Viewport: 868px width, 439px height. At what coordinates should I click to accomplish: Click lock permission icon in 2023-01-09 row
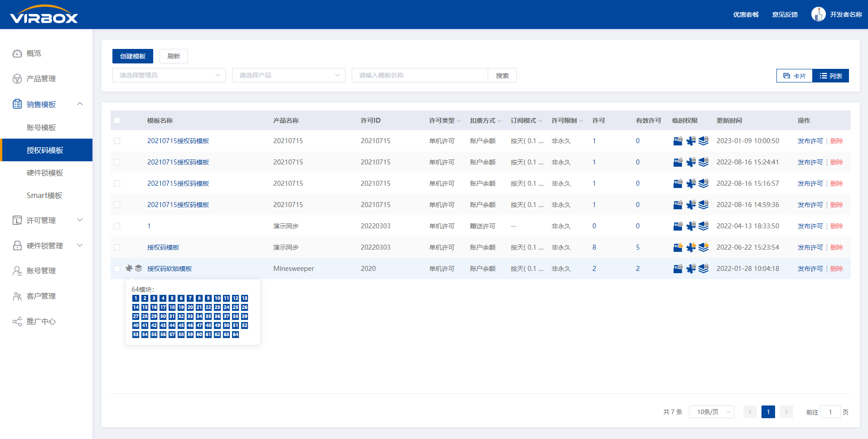[678, 141]
